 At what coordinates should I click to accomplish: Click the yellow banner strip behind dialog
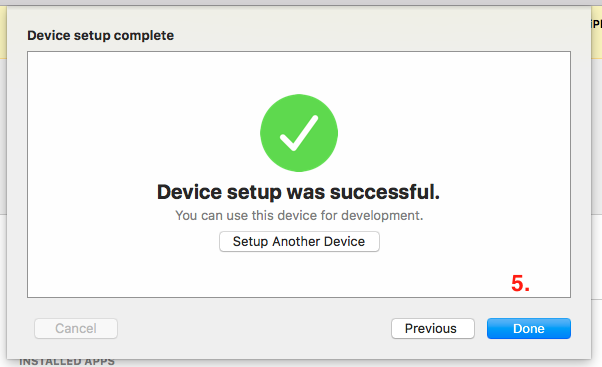[3, 33]
